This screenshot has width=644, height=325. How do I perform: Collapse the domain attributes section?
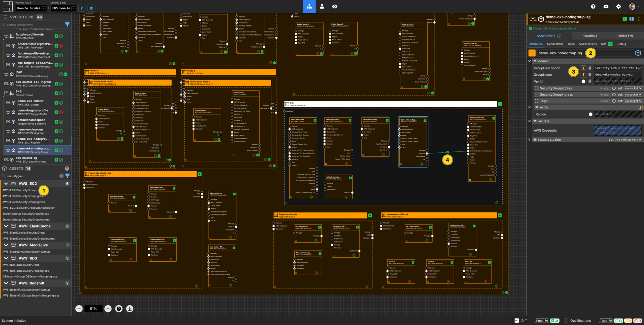tap(529, 61)
